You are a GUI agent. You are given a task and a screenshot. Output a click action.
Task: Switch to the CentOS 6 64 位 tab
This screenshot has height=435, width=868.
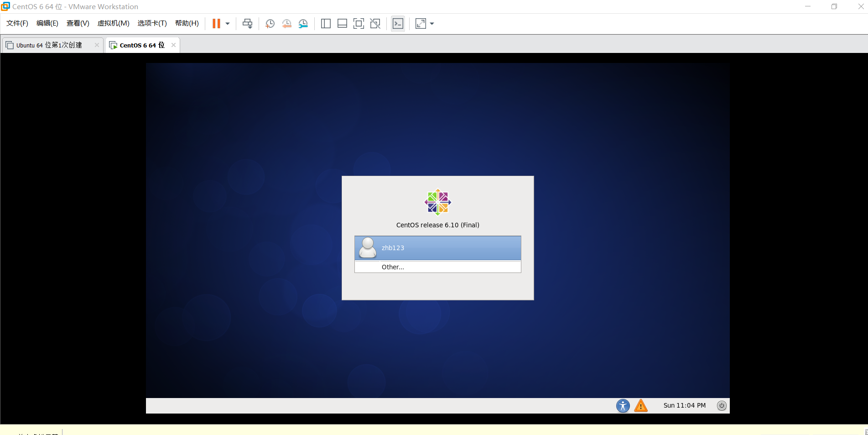click(x=142, y=45)
